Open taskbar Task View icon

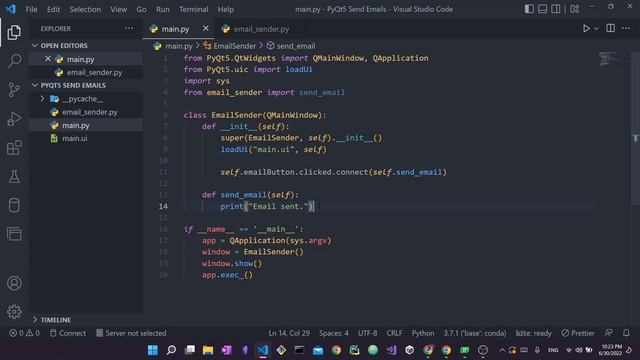(x=190, y=350)
